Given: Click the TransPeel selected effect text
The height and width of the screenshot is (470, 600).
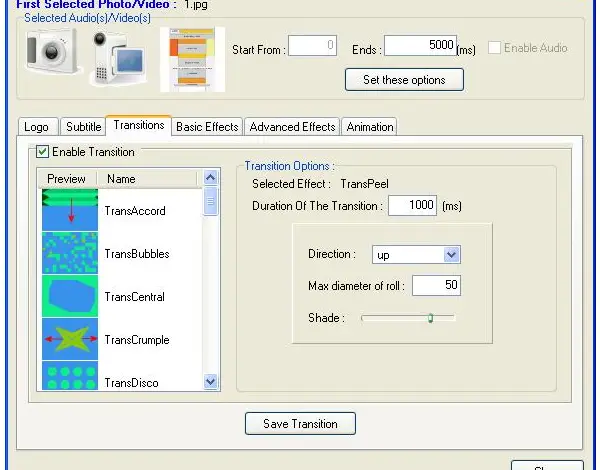Looking at the screenshot, I should click(x=364, y=184).
